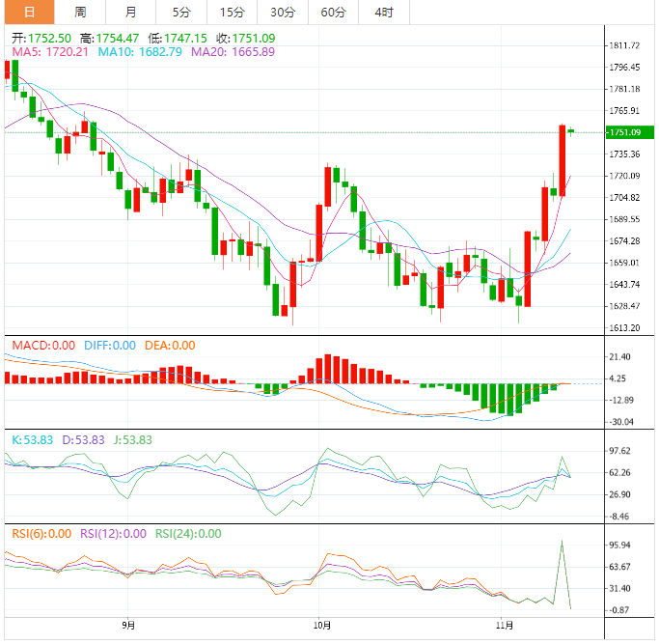Click the MA10: 1682.79 legend value

(x=140, y=52)
